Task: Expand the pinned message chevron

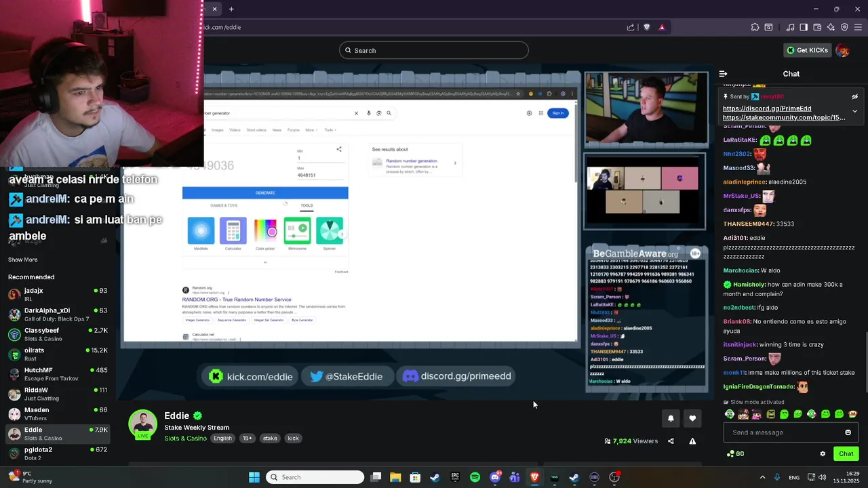Action: pos(854,111)
